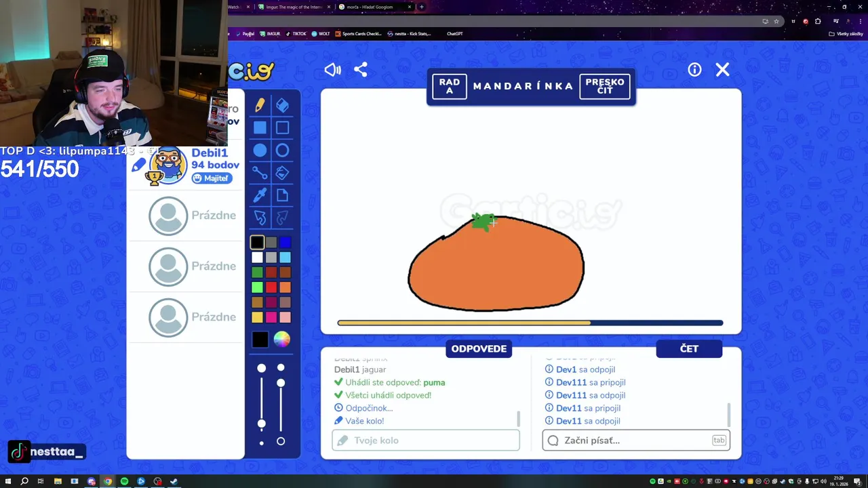868x488 pixels.
Task: Click the Debil1 player avatar
Action: [x=168, y=165]
